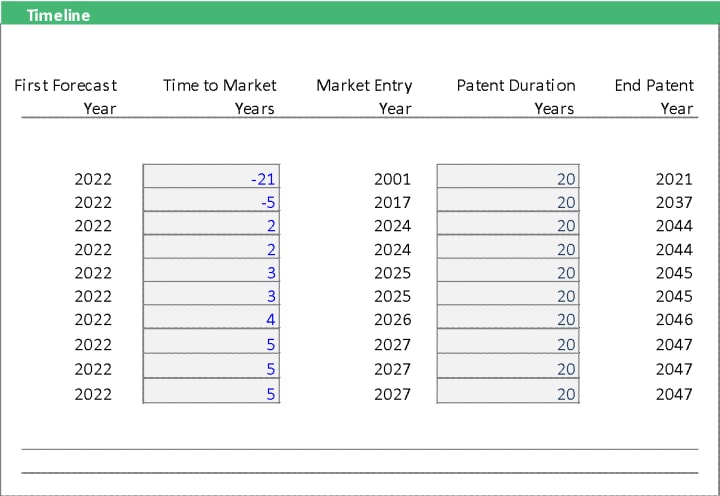Image resolution: width=720 pixels, height=496 pixels.
Task: Click the Timeline section header
Action: click(58, 15)
